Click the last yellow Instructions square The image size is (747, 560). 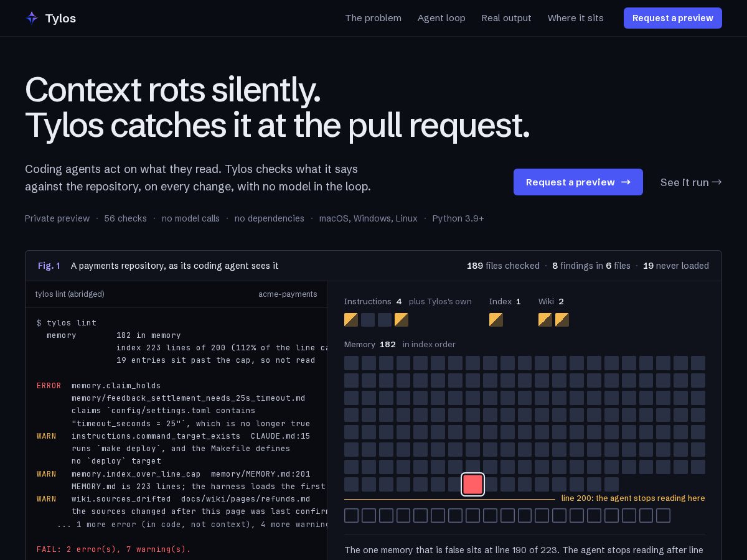click(x=402, y=320)
